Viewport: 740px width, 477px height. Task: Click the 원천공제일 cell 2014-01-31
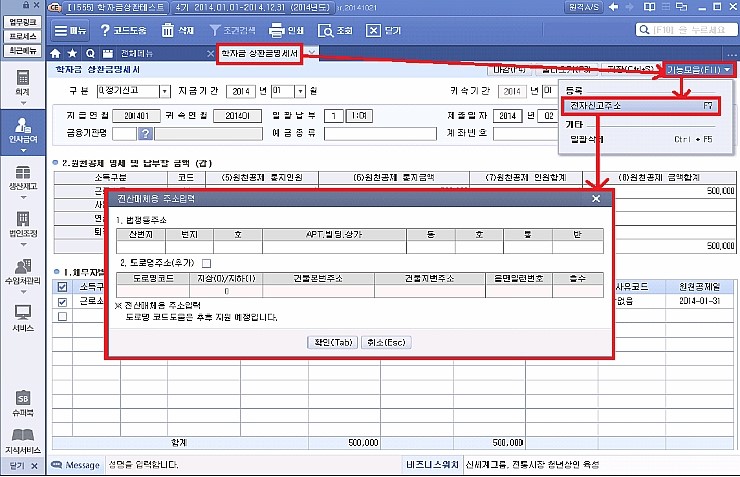(x=699, y=301)
